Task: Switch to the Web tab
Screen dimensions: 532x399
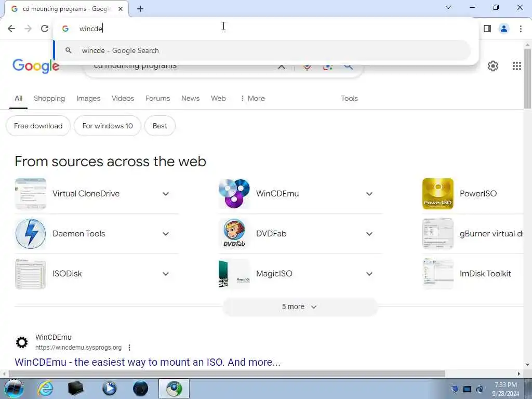Action: [218, 98]
